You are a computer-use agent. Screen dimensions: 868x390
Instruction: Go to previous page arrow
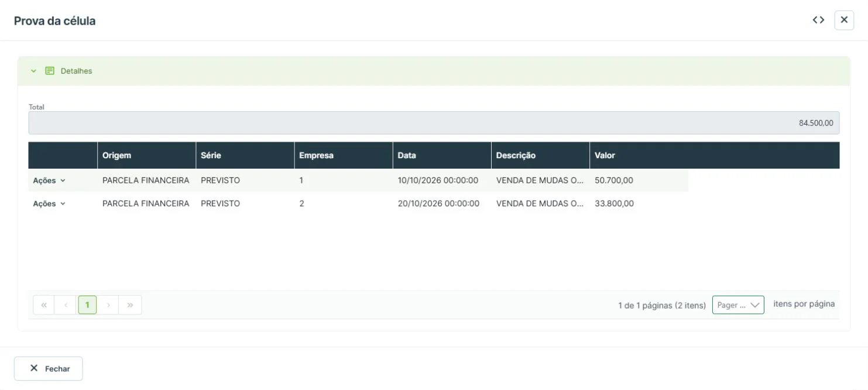tap(66, 305)
